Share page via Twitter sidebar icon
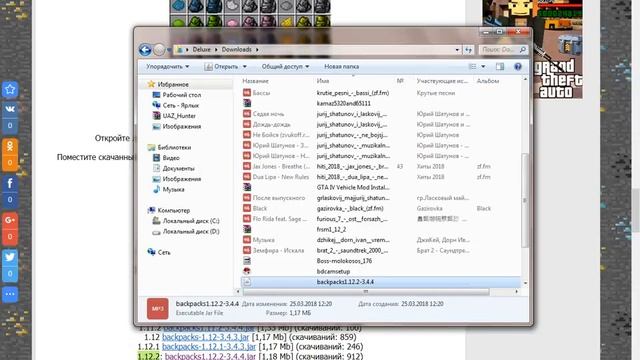Viewport: 640px width, 360px height. point(10,257)
